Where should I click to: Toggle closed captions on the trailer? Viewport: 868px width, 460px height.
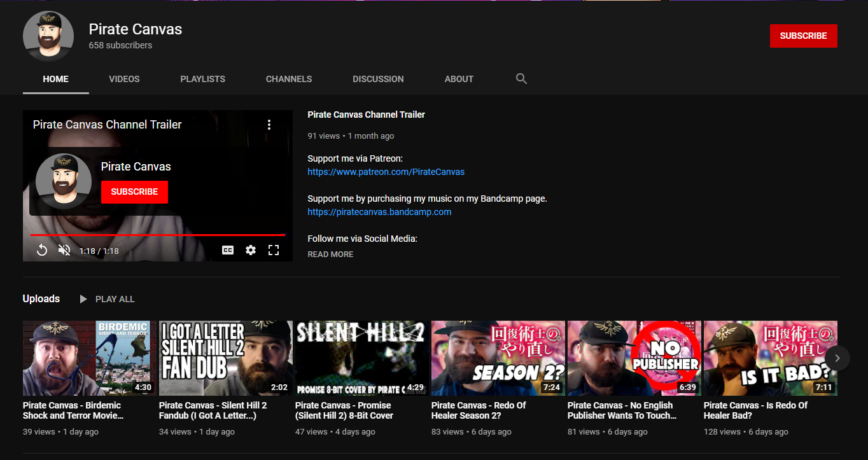point(228,251)
